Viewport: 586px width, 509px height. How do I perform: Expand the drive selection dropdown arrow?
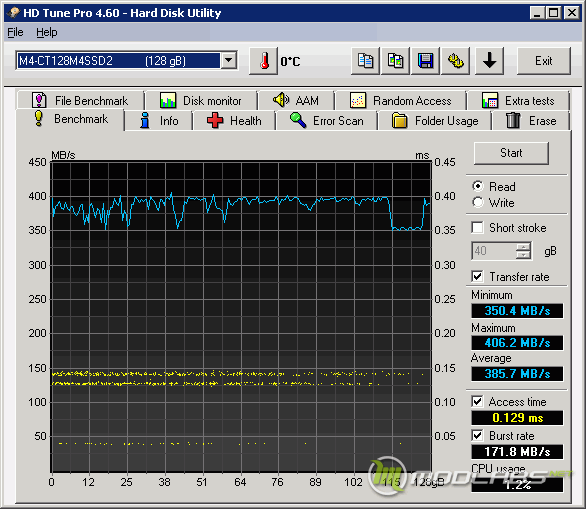click(229, 61)
